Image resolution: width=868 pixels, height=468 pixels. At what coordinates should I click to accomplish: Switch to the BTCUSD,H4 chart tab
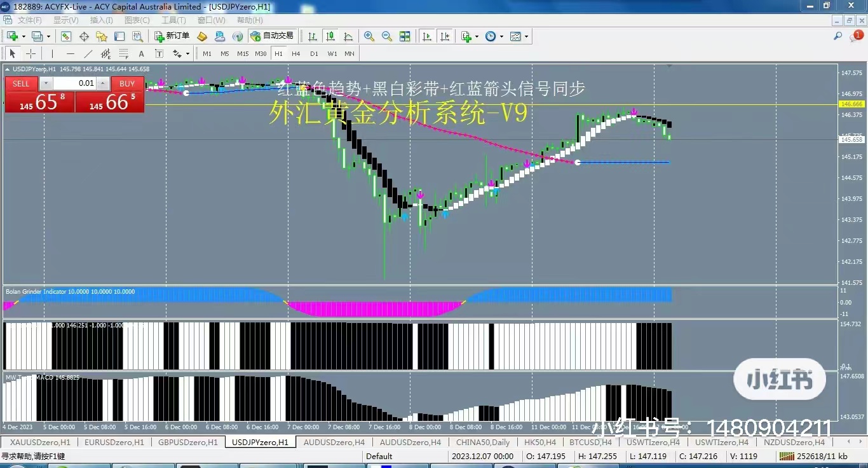[590, 442]
